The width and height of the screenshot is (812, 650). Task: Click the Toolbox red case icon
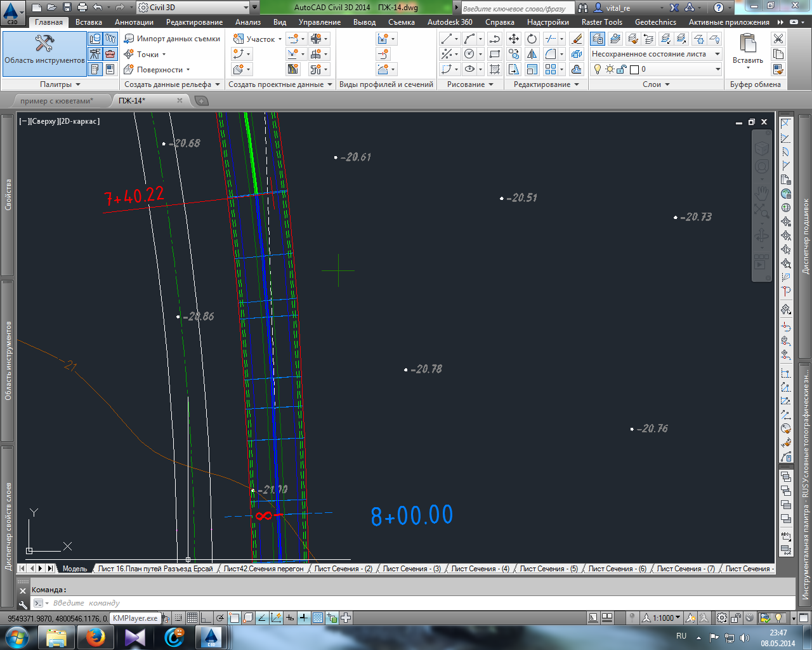tap(110, 54)
